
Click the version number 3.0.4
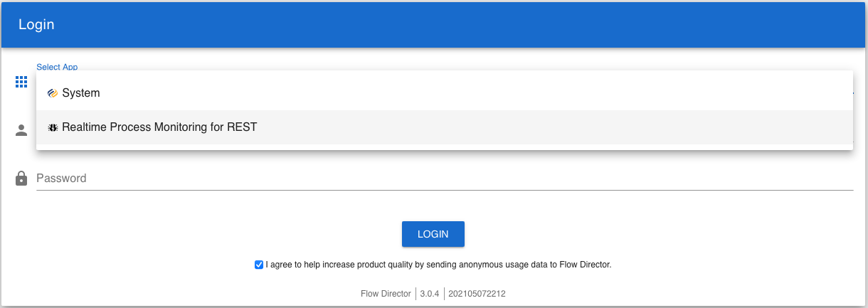point(430,294)
